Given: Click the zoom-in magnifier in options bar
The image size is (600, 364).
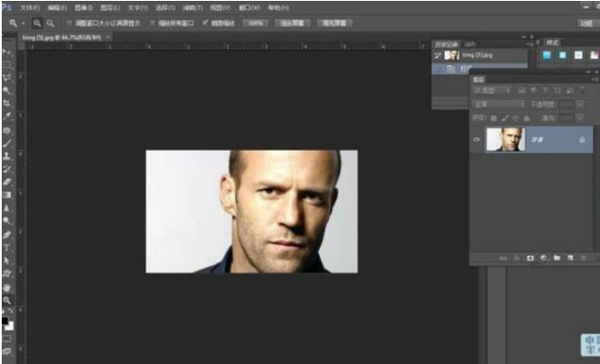Looking at the screenshot, I should click(x=37, y=23).
